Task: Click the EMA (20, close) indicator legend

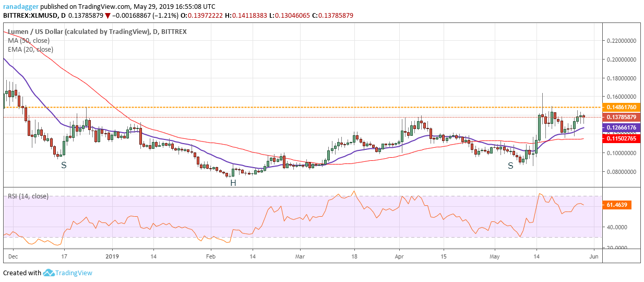Action: (x=30, y=49)
